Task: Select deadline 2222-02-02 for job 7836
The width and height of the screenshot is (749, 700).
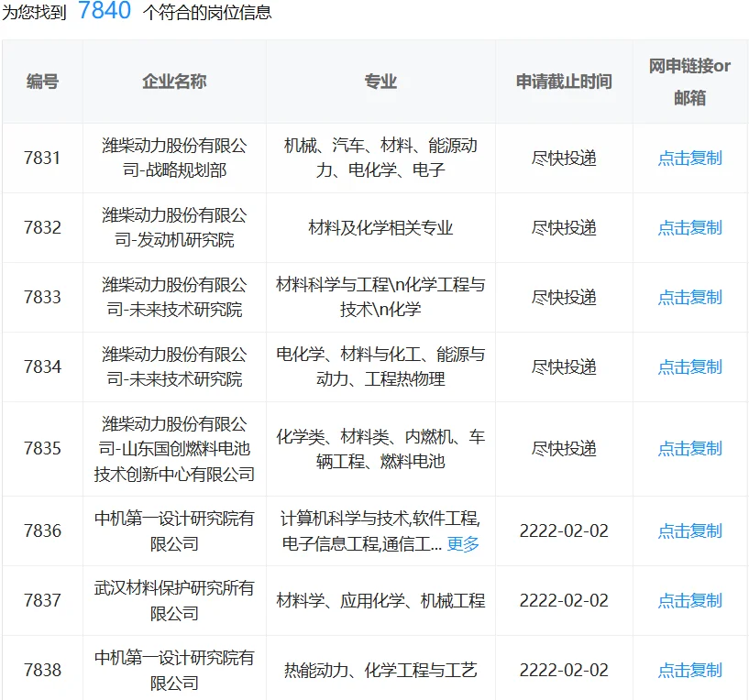Action: 560,530
